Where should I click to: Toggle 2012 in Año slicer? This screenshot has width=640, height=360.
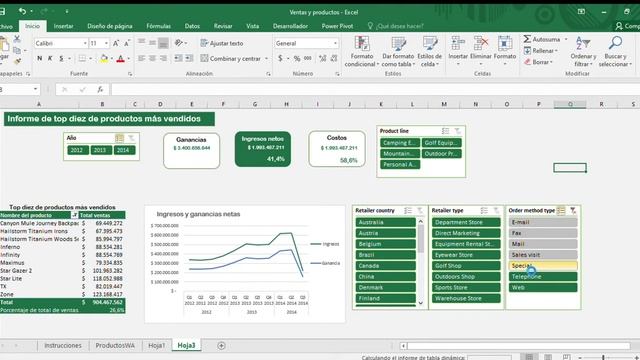(x=77, y=150)
